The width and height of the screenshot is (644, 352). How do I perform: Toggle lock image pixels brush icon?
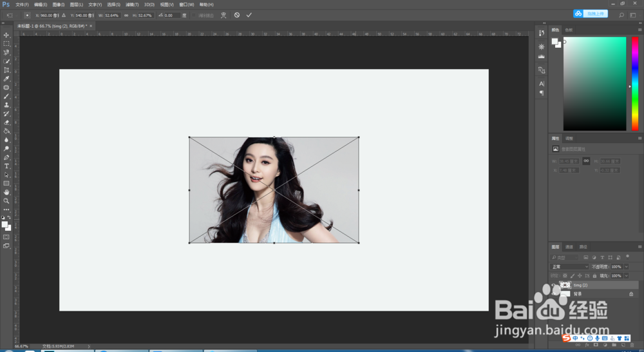[x=573, y=276]
